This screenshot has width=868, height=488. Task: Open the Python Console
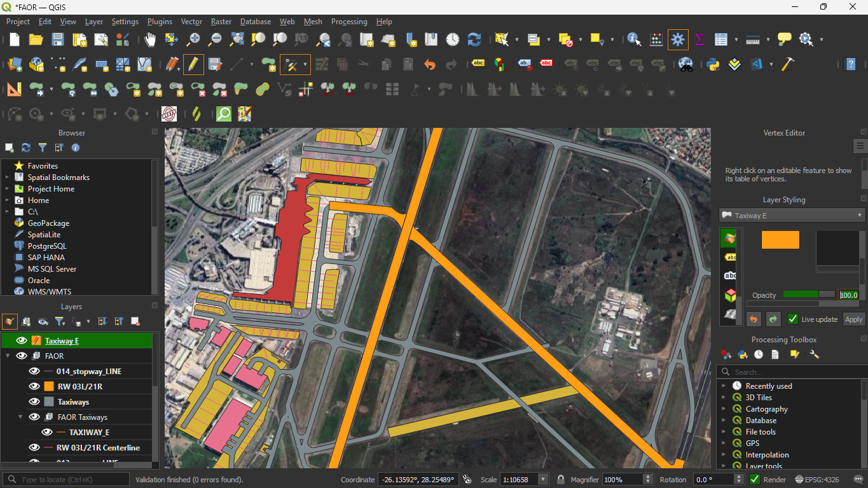coord(713,64)
